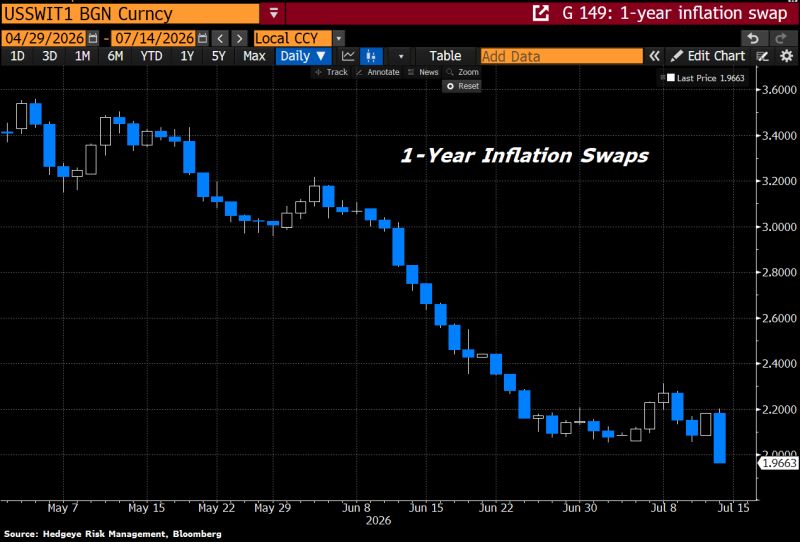Click the Jun 15 x-axis date label
Screen dimensions: 800x542
coord(426,508)
